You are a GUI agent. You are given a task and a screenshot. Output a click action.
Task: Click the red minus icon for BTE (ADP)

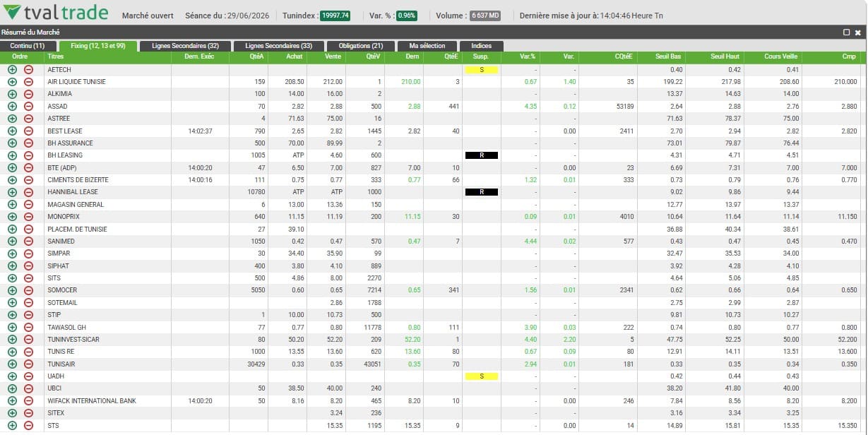click(x=28, y=167)
